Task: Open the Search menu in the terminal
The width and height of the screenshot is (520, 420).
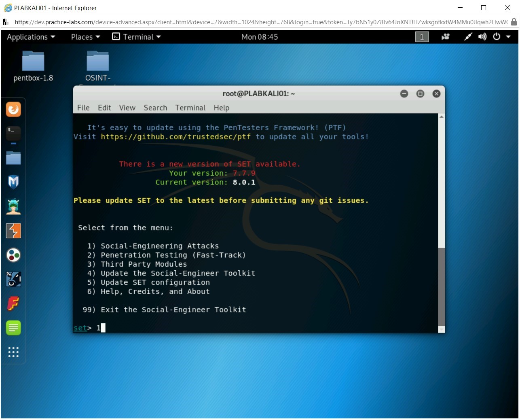Action: tap(155, 108)
